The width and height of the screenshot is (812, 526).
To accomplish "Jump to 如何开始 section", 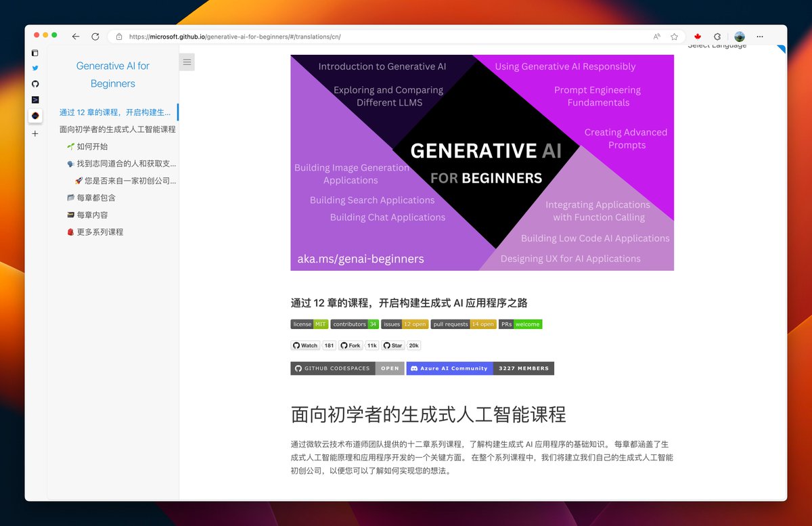I will 87,146.
